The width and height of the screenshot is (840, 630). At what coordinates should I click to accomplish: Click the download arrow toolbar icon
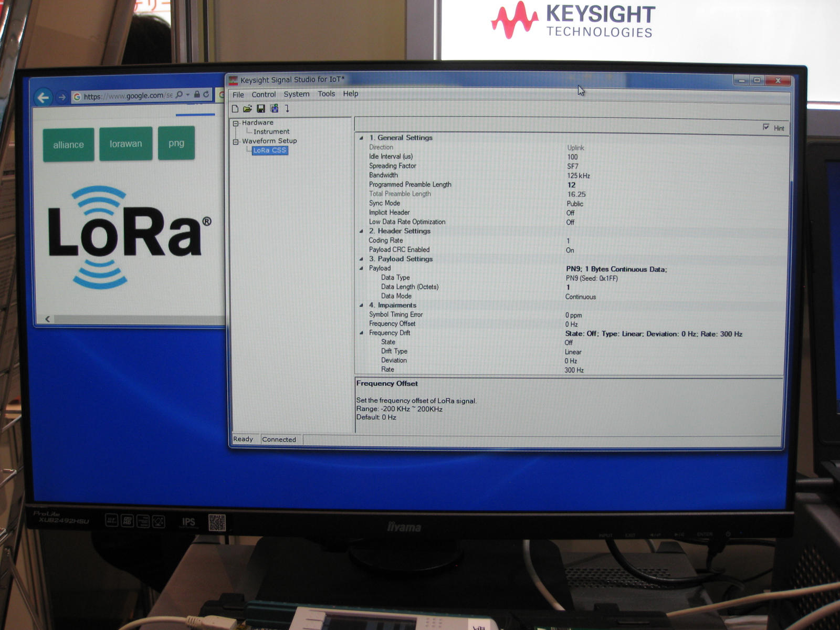287,109
